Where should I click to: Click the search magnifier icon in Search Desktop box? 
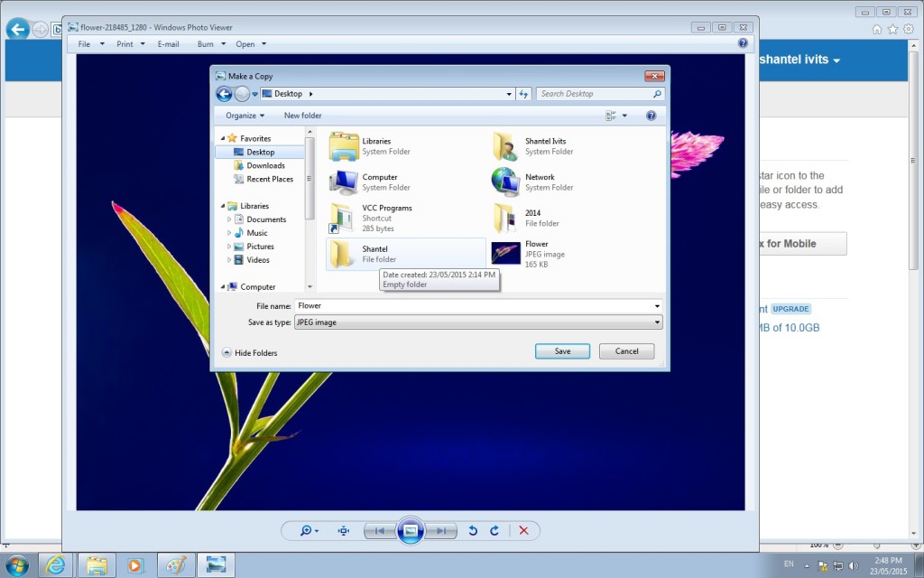coord(657,94)
